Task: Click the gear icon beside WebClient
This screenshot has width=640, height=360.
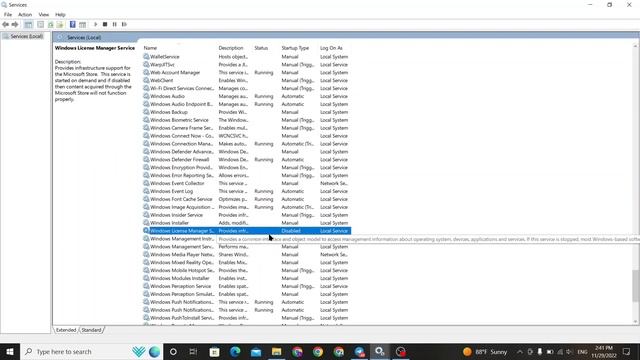Action: click(x=146, y=80)
